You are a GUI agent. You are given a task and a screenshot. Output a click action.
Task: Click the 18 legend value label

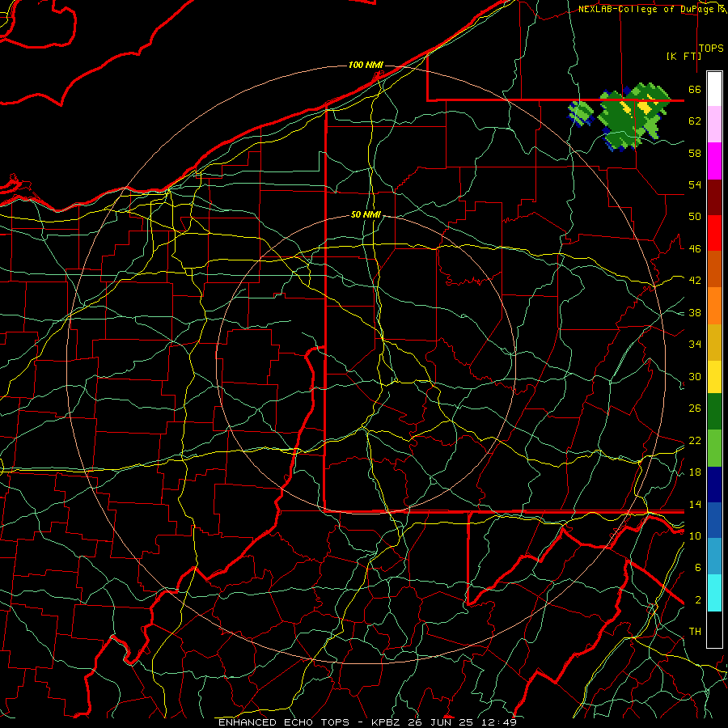tap(695, 472)
